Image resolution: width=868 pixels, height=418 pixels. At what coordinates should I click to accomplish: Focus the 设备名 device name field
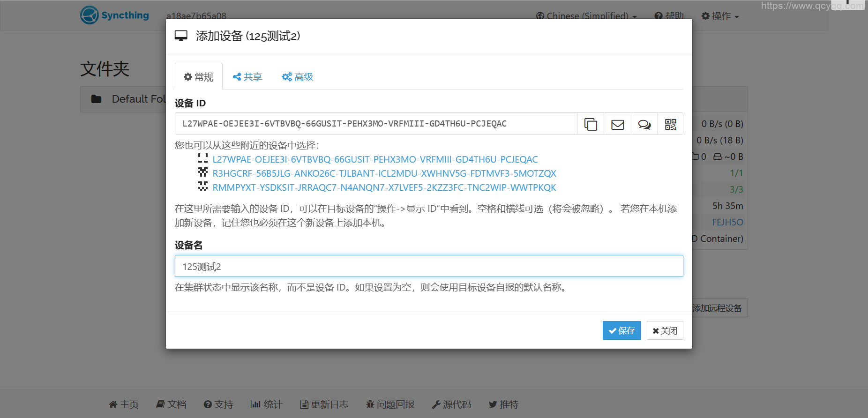pyautogui.click(x=428, y=266)
